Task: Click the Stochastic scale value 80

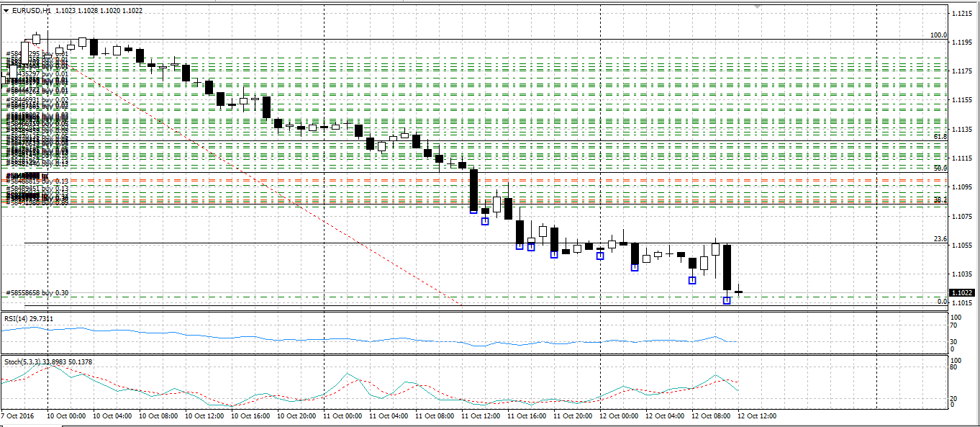Action: coord(954,367)
